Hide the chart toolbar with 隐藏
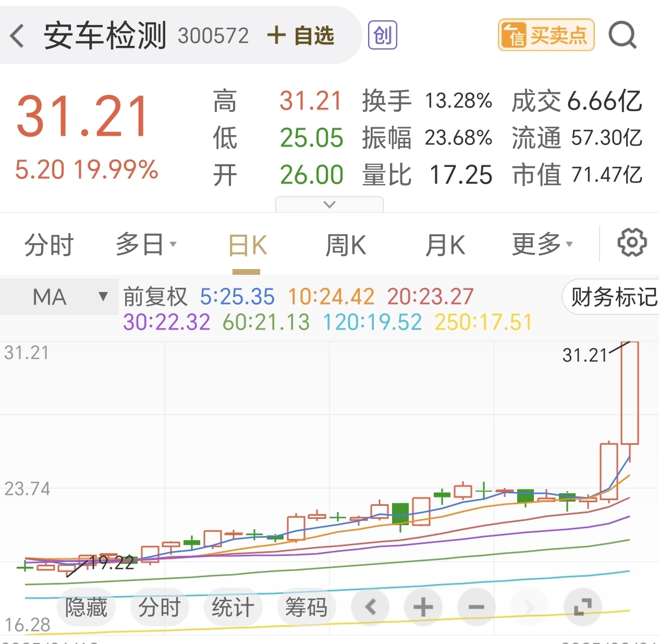659x644 pixels. tap(86, 607)
